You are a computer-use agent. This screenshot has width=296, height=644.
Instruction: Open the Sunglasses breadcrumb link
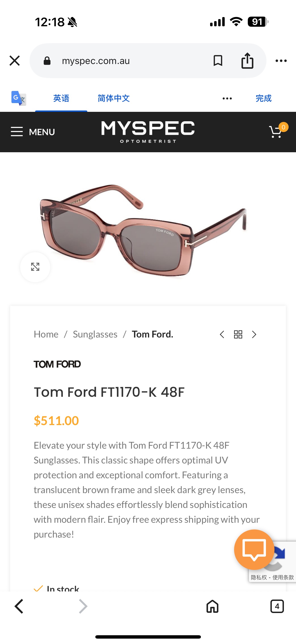pos(95,334)
